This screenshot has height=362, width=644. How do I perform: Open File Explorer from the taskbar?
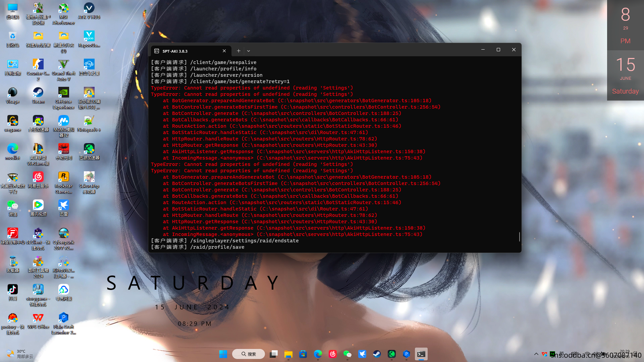288,354
